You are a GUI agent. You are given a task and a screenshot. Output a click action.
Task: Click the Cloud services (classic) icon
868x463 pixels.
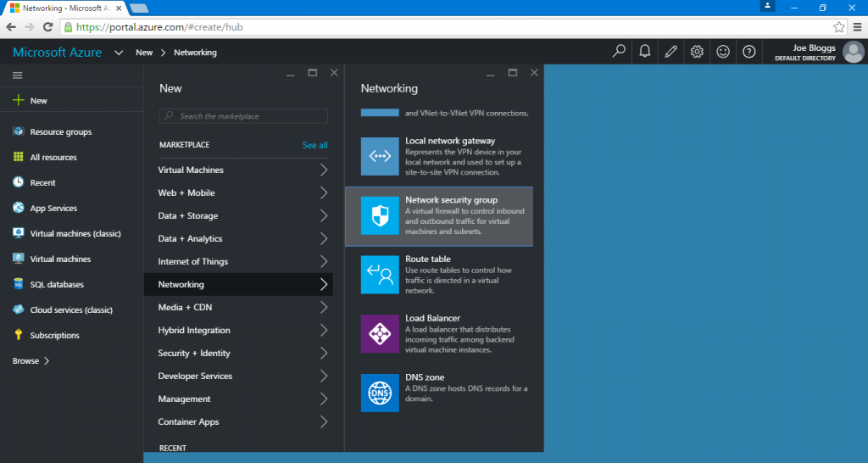19,310
